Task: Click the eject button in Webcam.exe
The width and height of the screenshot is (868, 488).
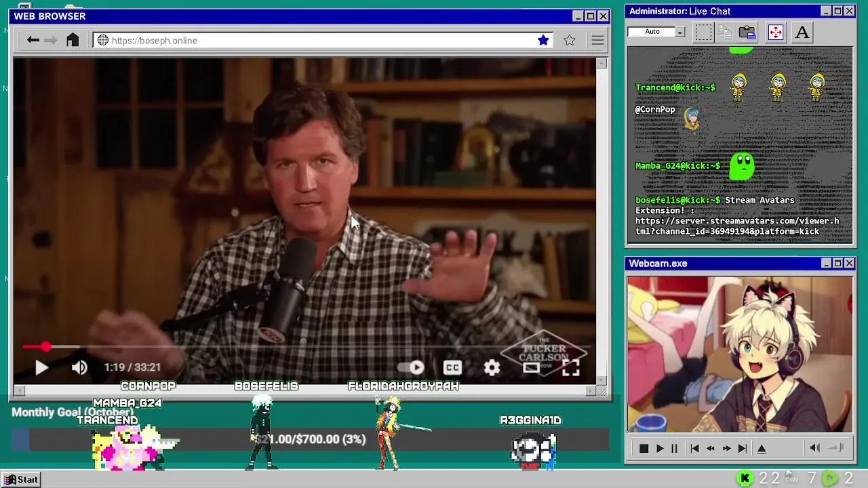Action: [762, 449]
